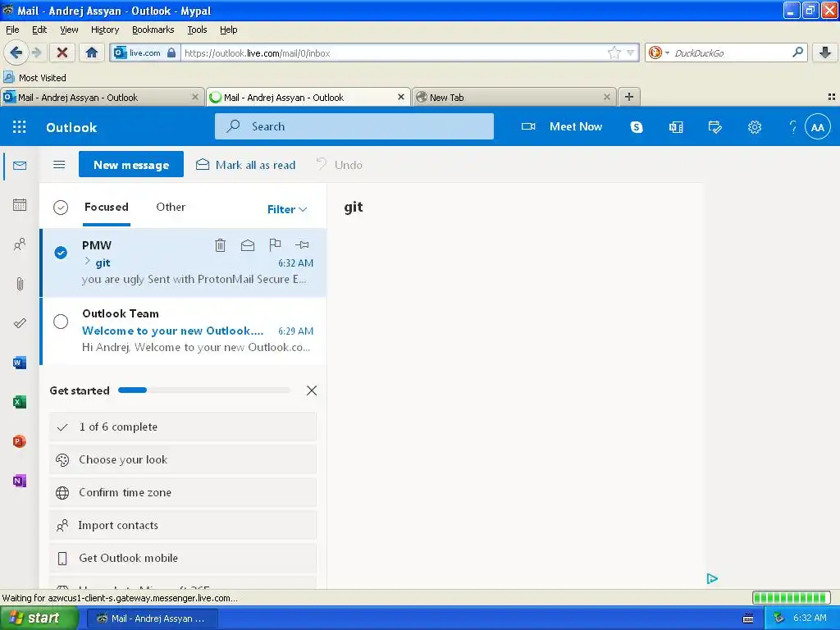The image size is (840, 630).
Task: Click Mark all as read
Action: (x=246, y=165)
